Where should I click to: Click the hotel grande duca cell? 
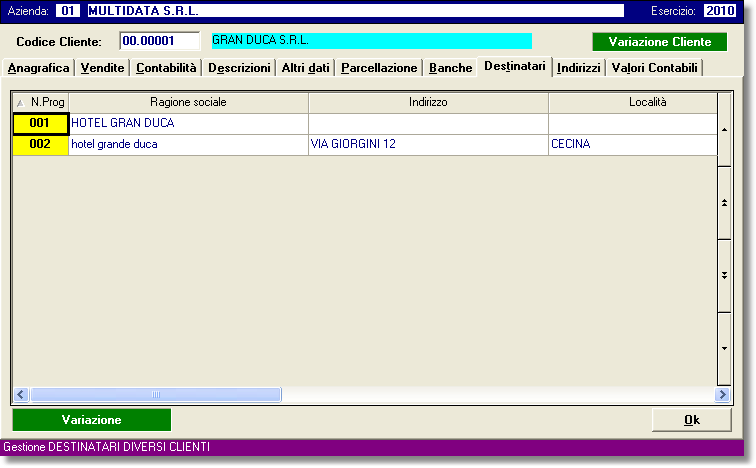(189, 145)
